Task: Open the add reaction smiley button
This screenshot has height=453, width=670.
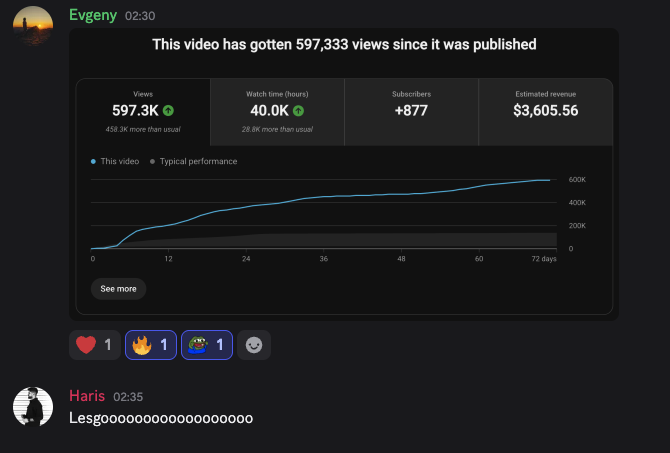Action: (254, 345)
